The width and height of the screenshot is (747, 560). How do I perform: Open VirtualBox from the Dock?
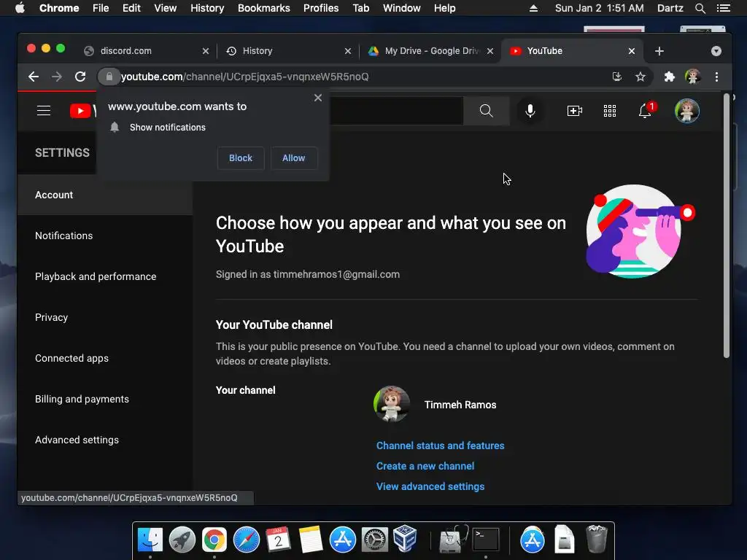tap(406, 539)
